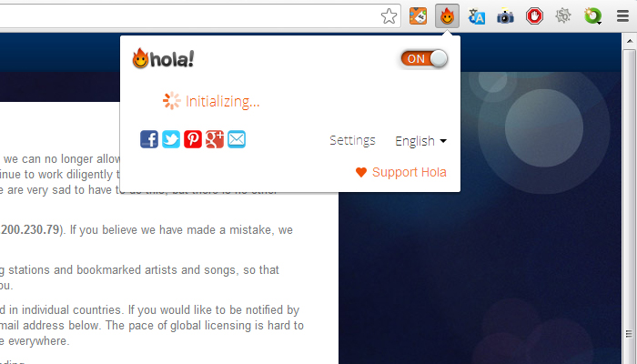The height and width of the screenshot is (364, 637).
Task: Open the red stop-hand AdBlock extension
Action: point(534,16)
